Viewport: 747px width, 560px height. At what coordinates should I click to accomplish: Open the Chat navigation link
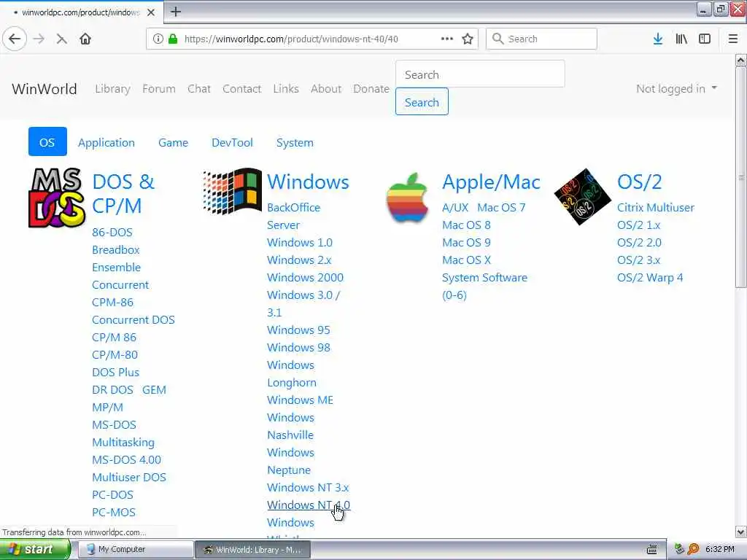(198, 88)
